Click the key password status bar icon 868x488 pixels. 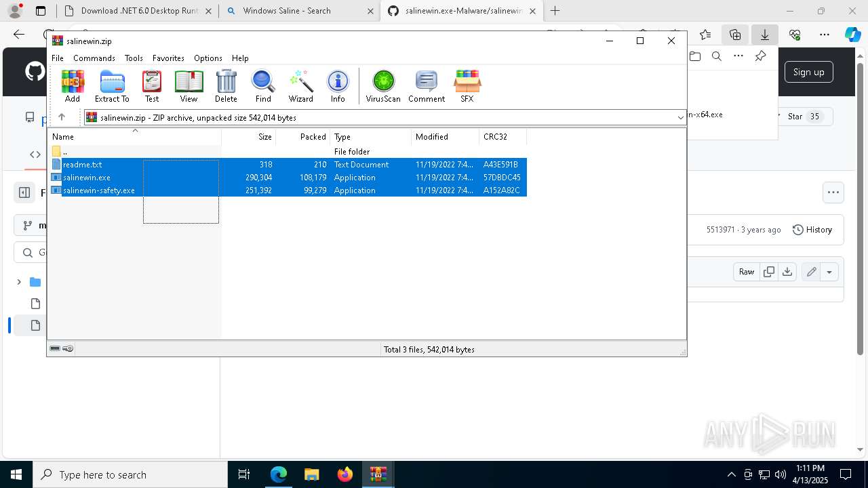pyautogui.click(x=68, y=348)
